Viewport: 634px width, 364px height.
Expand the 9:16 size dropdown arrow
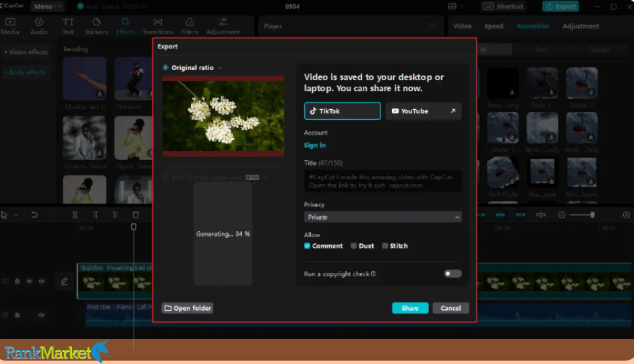[x=265, y=178]
